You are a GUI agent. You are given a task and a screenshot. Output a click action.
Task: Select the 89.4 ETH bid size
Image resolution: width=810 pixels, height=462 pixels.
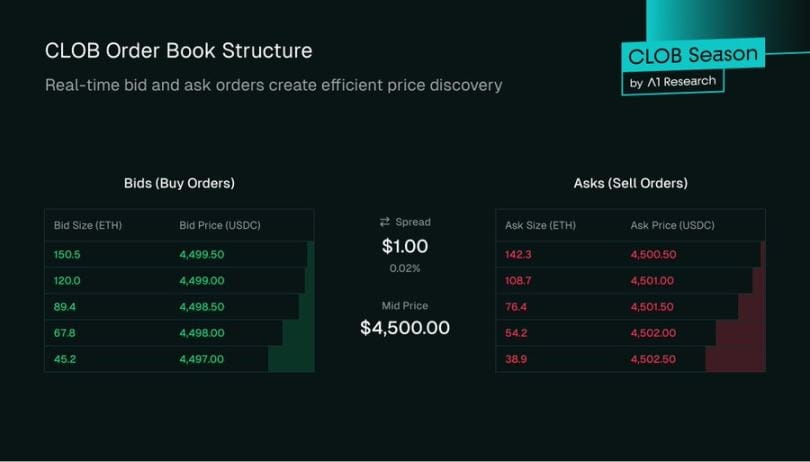click(65, 307)
